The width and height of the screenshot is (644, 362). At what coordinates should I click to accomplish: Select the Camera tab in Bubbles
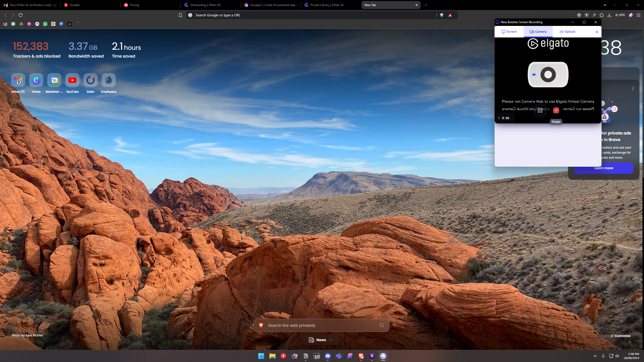[538, 32]
